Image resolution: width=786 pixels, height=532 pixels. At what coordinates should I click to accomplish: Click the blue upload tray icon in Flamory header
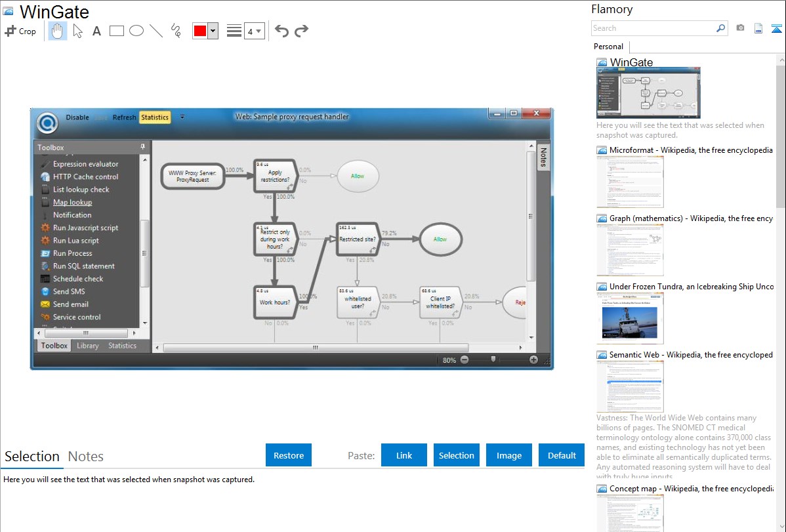776,28
